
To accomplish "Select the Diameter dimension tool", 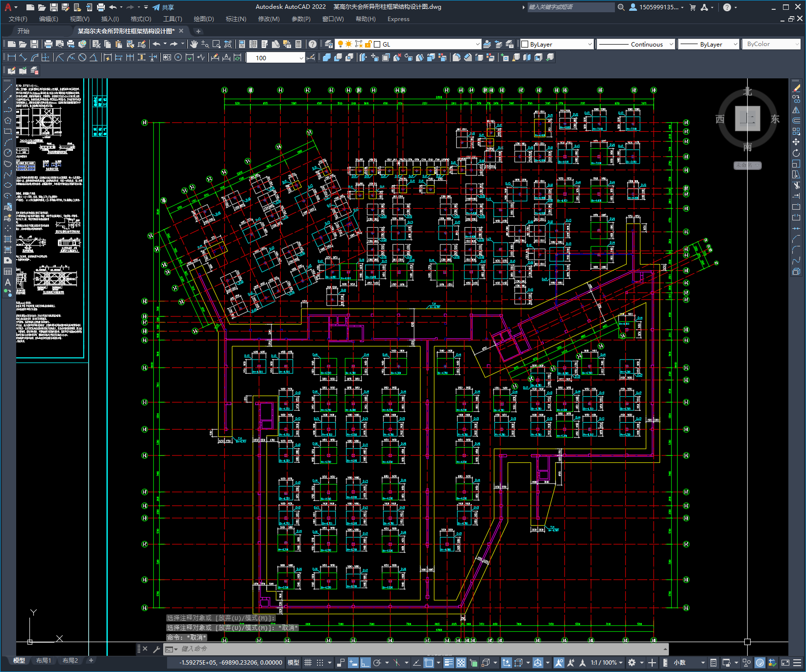I will click(x=82, y=57).
